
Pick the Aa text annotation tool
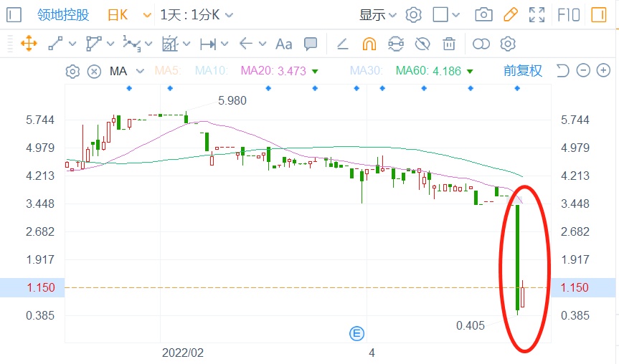284,44
